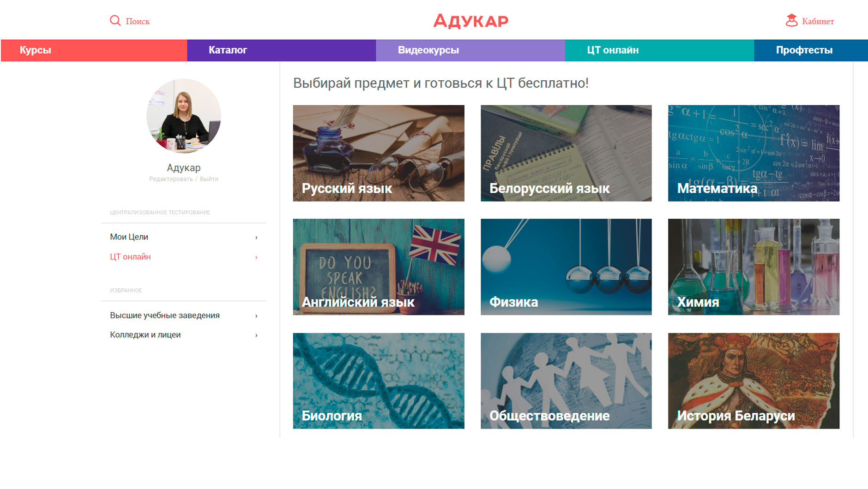Switch to the Каталог tab
Screen dimensions: 868x489
pos(282,50)
